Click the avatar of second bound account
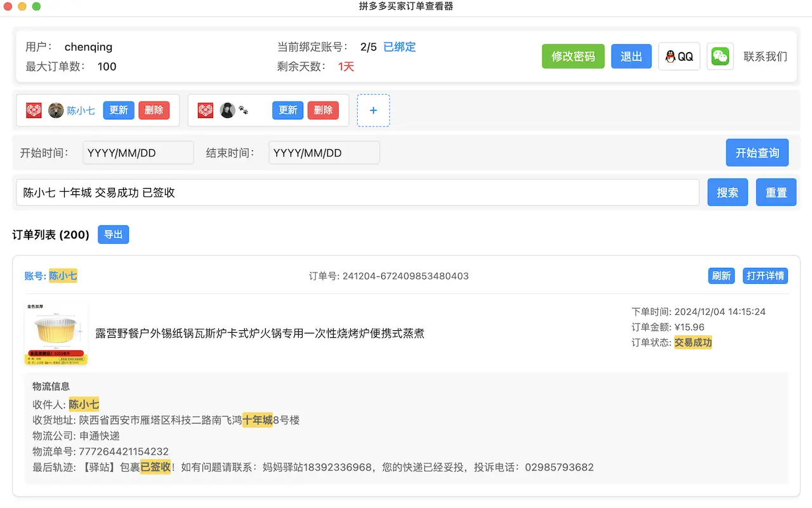The height and width of the screenshot is (508, 812). pos(227,110)
